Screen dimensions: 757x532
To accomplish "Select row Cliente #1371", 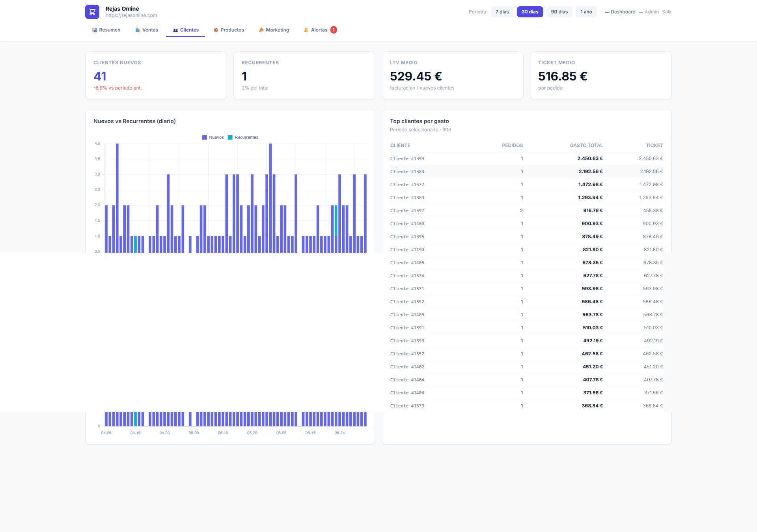I will 526,289.
